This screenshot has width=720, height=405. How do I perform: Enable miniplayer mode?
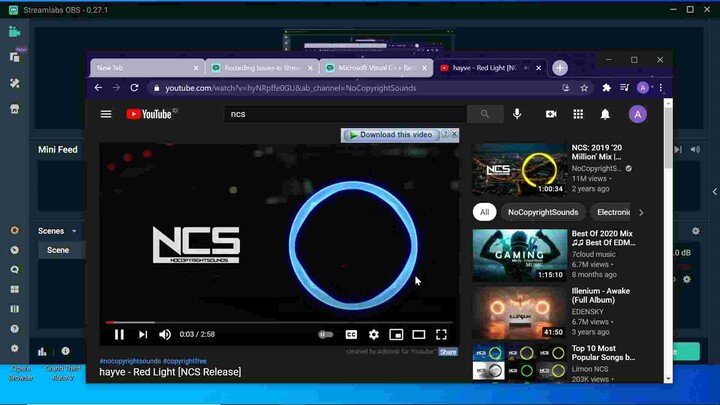click(x=396, y=335)
